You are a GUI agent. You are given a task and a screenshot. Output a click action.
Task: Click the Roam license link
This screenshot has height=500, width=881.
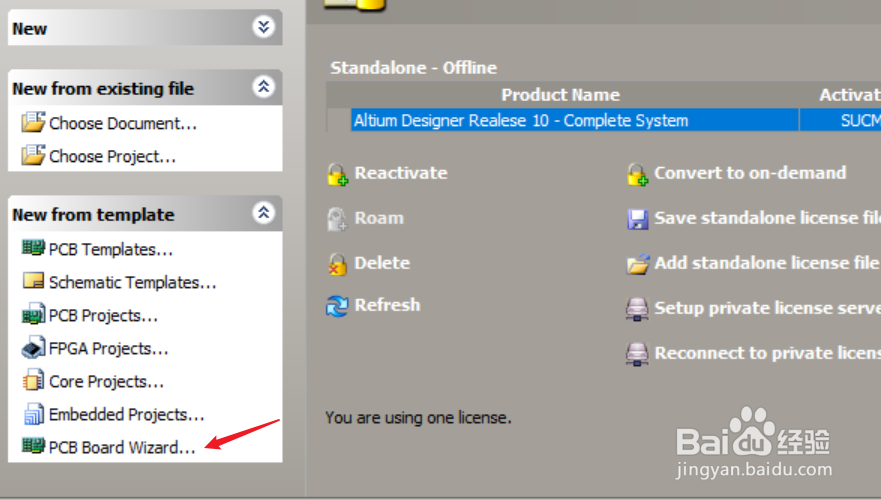(x=379, y=217)
